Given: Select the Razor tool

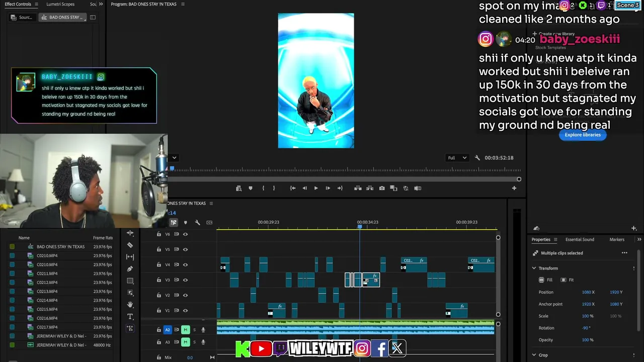Looking at the screenshot, I should pyautogui.click(x=130, y=245).
